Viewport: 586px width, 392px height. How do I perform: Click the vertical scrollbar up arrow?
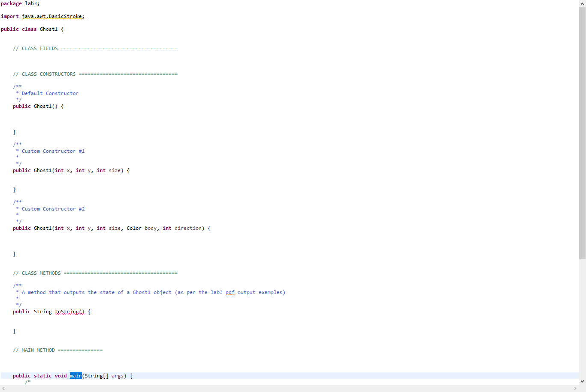(583, 3)
